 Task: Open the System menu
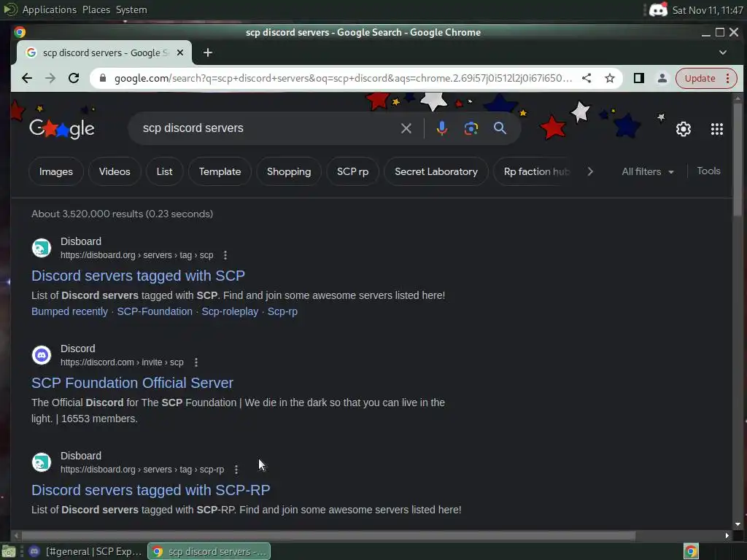coord(131,9)
